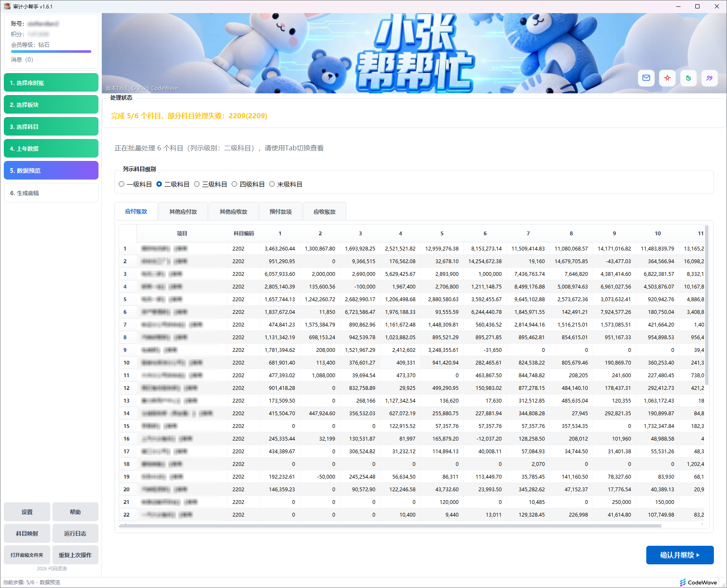Click the 科目映射 button
The height and width of the screenshot is (588, 727).
pos(27,534)
